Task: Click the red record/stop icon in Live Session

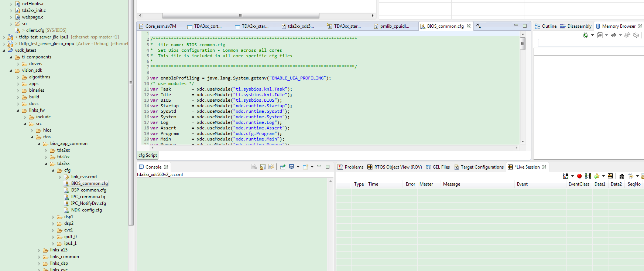Action: pos(579,176)
